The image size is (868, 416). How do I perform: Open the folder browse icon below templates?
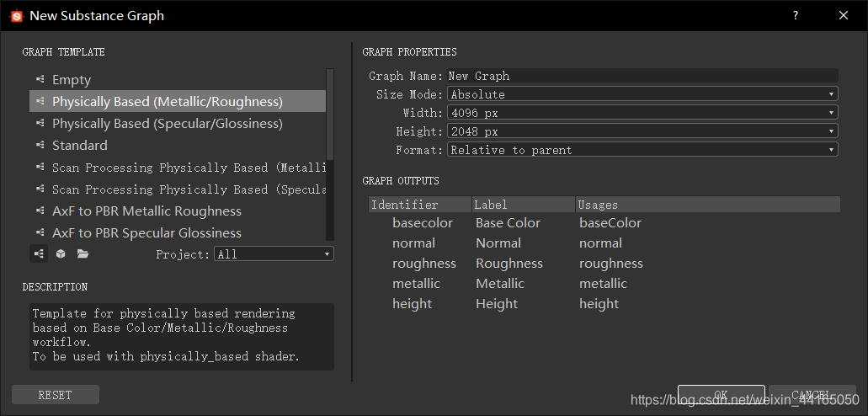pos(83,253)
